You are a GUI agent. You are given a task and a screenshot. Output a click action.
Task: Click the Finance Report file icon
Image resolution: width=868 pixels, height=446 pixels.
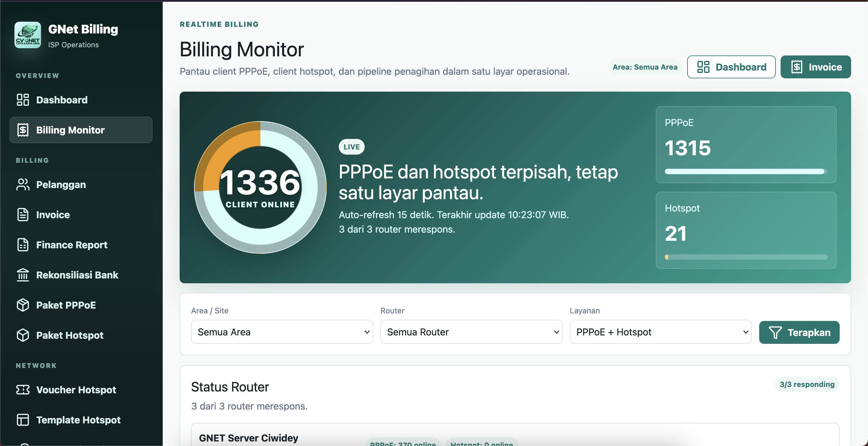pyautogui.click(x=23, y=245)
